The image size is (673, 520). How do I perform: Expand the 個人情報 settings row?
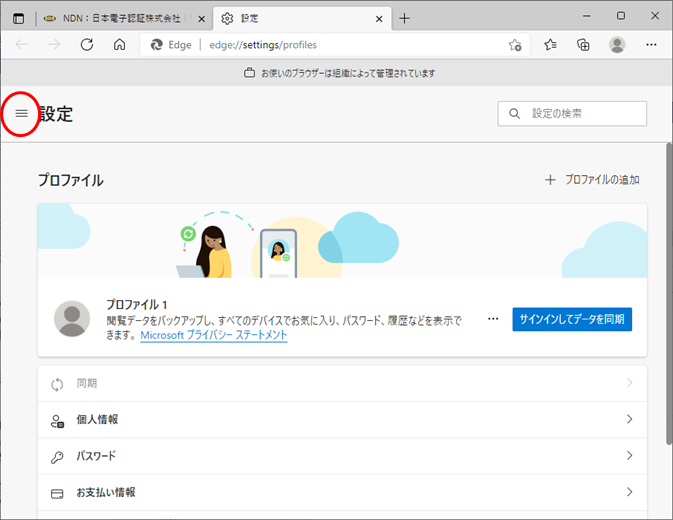click(342, 420)
